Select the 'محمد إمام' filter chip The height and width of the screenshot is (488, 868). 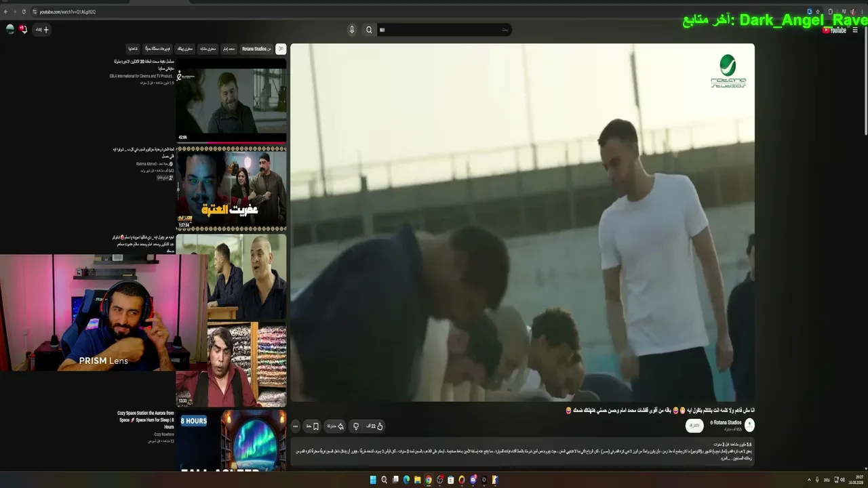coord(229,49)
